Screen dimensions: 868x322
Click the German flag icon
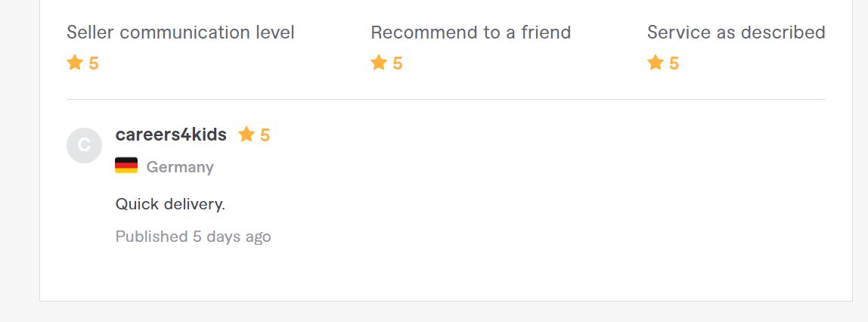126,166
